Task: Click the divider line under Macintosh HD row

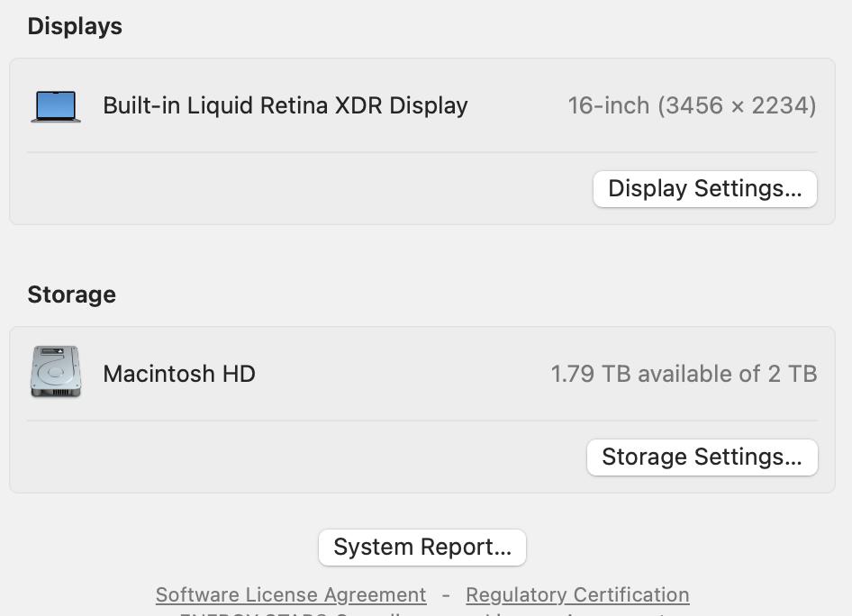Action: pos(421,421)
